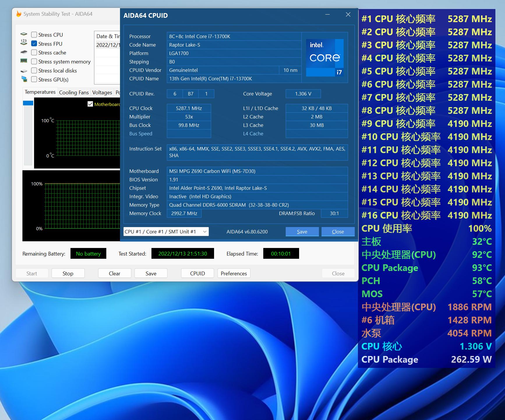The width and height of the screenshot is (505, 420).
Task: Click the disk drive icon beside Stress local disks
Action: (x=24, y=71)
